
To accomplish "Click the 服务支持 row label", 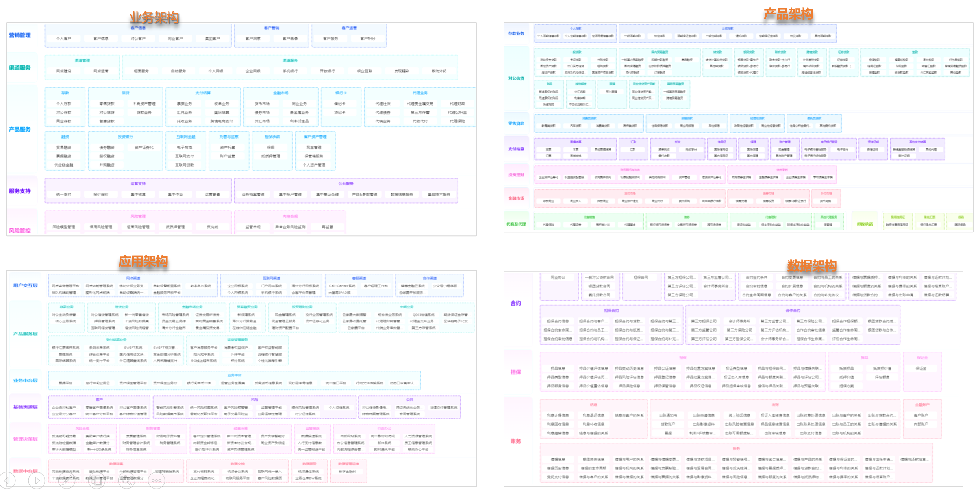I will [x=20, y=191].
